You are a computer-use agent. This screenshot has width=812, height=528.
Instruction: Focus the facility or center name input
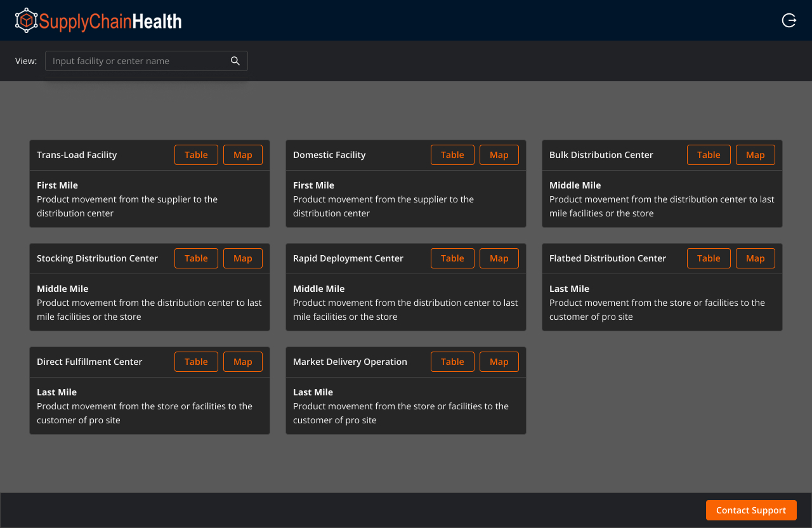click(136, 61)
